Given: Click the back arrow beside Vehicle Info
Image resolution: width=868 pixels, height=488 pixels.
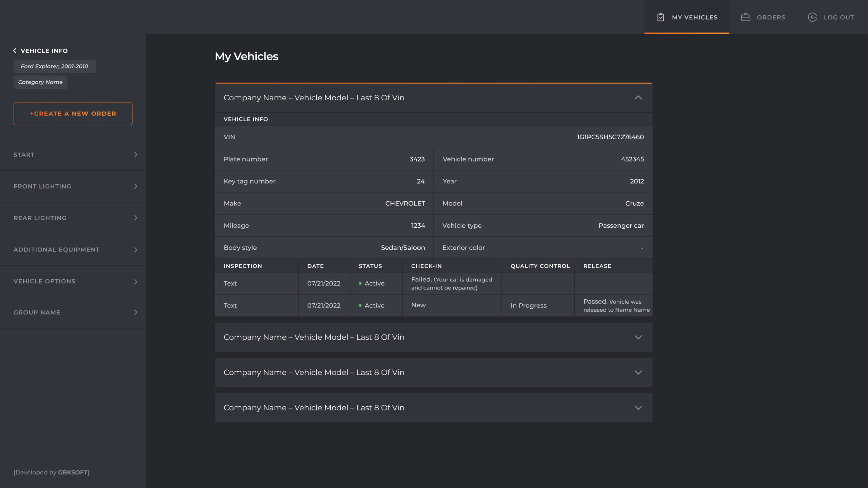Looking at the screenshot, I should 15,50.
